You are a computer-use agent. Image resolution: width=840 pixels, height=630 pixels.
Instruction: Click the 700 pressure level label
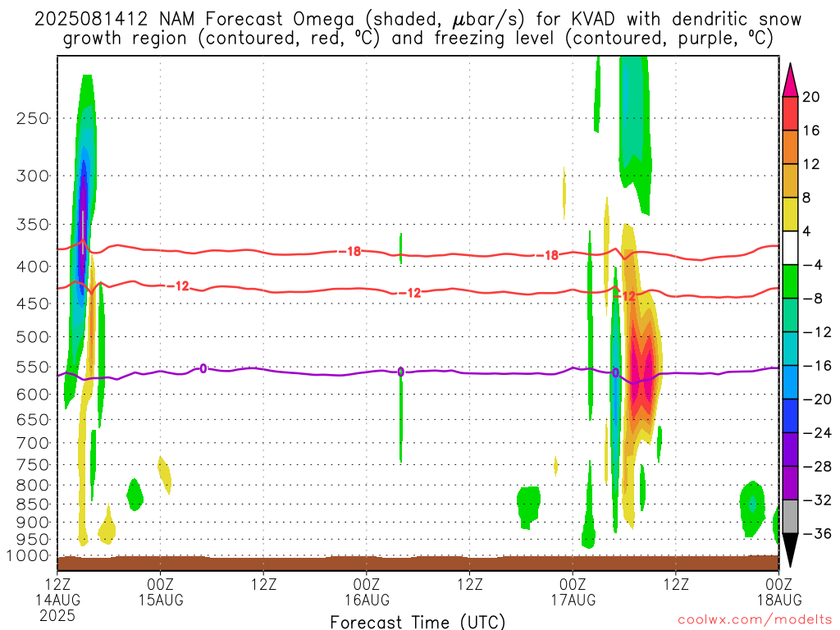[33, 443]
